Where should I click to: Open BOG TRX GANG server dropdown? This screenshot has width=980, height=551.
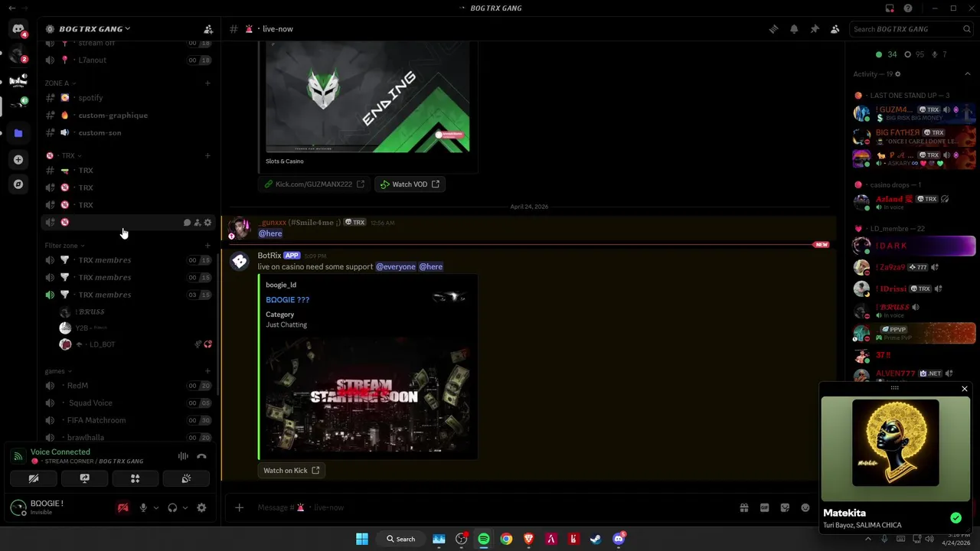pyautogui.click(x=95, y=29)
